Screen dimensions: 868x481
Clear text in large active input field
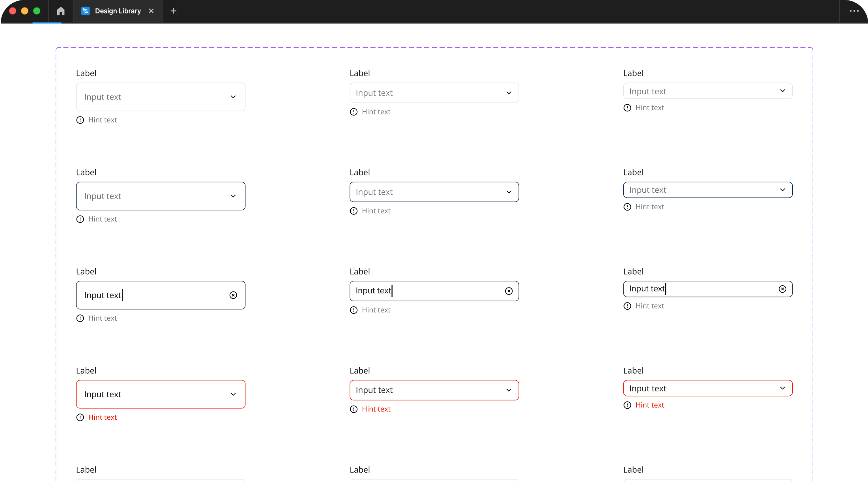click(x=233, y=295)
